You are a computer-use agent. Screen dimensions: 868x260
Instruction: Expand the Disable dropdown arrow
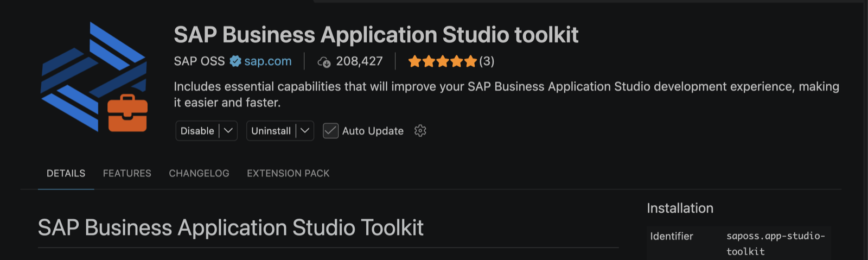click(228, 131)
